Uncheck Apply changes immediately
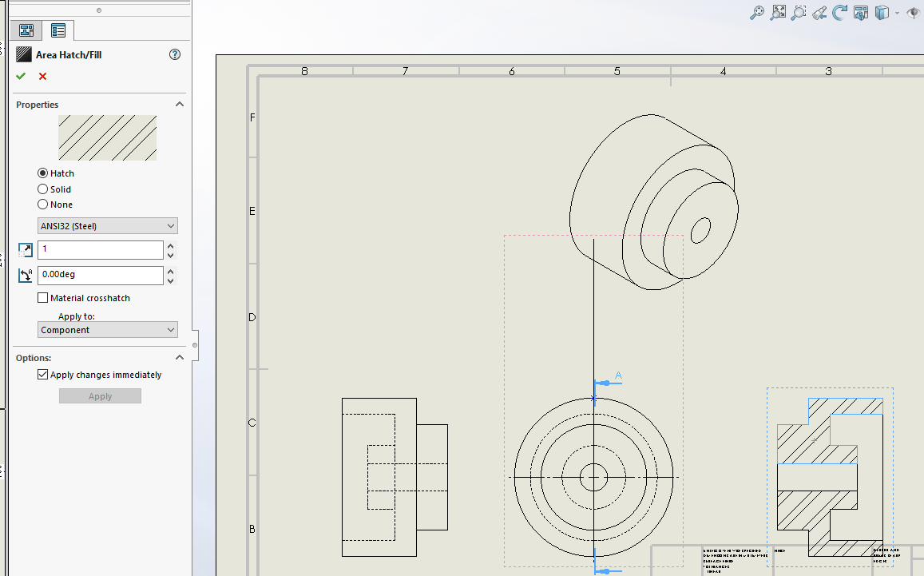924x576 pixels. click(x=42, y=375)
